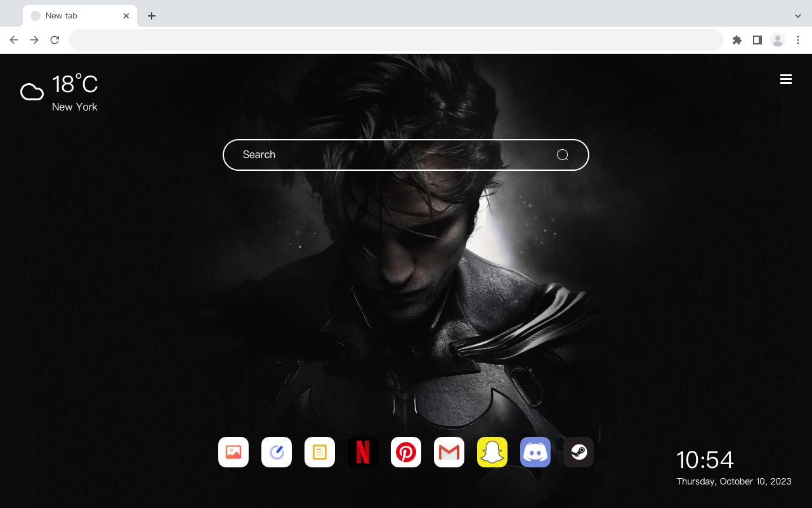This screenshot has height=508, width=812.
Task: Open the Steam shortcut
Action: pyautogui.click(x=579, y=452)
